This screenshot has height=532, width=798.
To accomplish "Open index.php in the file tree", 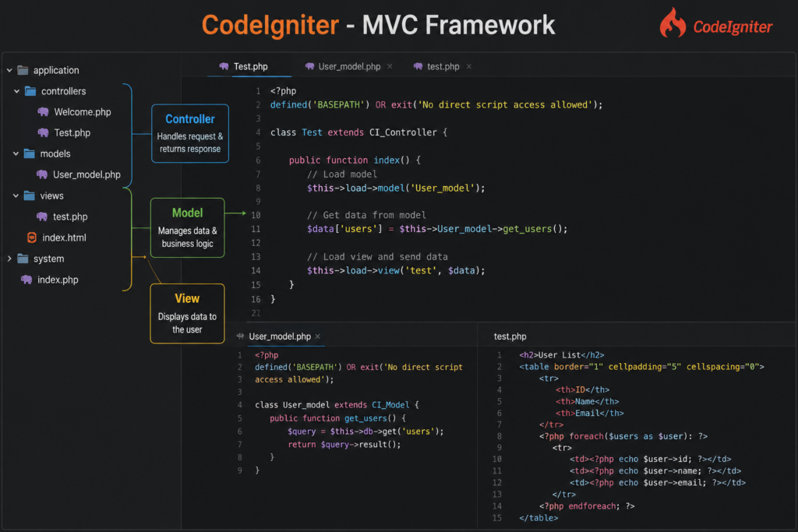I will (58, 280).
